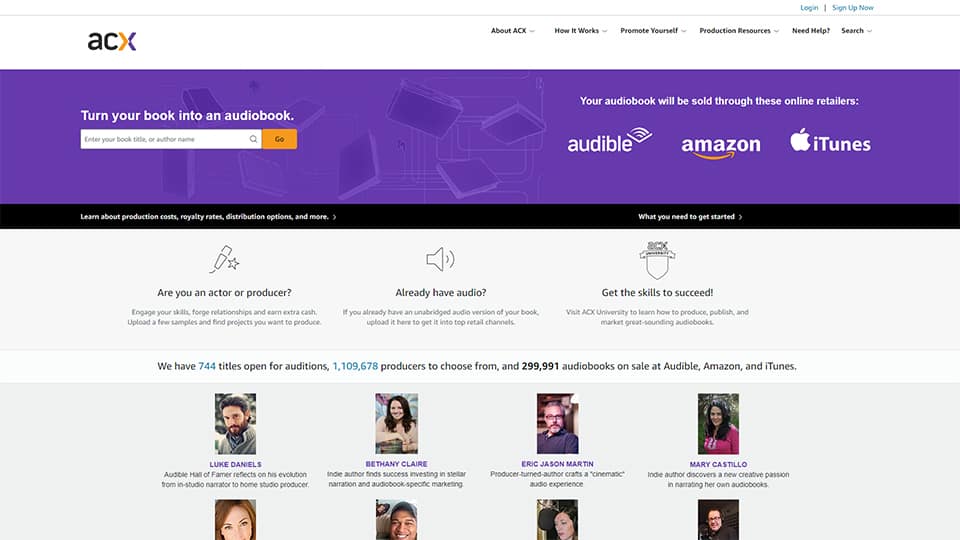The width and height of the screenshot is (960, 540).
Task: Click 'Are you an actor or producer?' heading
Action: (224, 293)
